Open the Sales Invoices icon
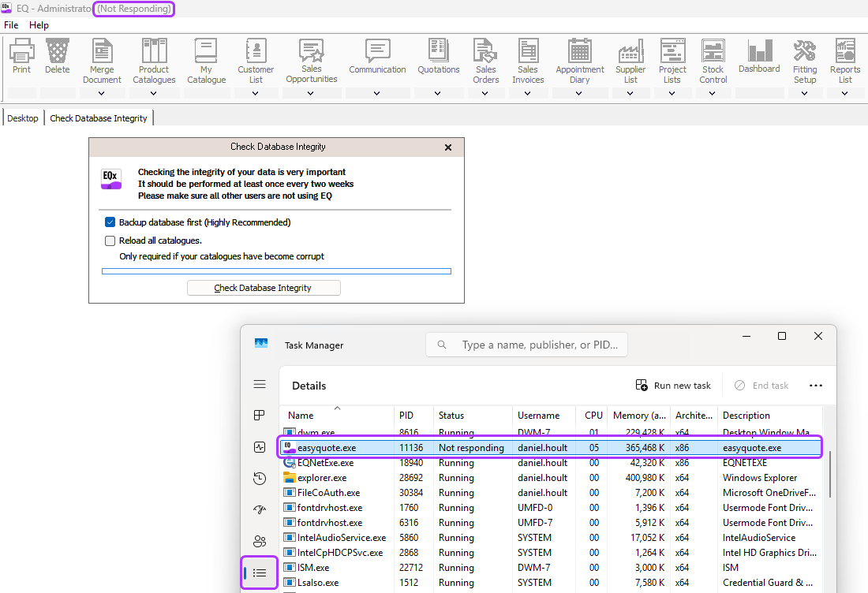This screenshot has height=593, width=868. pyautogui.click(x=528, y=50)
